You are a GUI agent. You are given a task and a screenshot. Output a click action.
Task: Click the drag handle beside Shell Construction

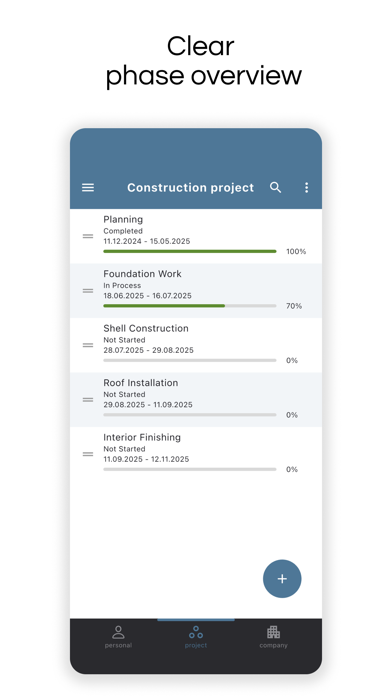[88, 345]
